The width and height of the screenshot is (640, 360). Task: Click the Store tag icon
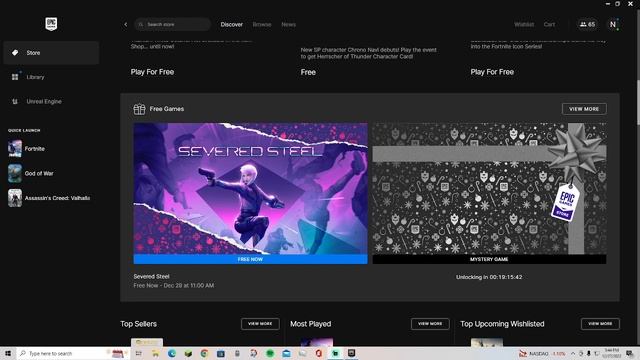15,53
